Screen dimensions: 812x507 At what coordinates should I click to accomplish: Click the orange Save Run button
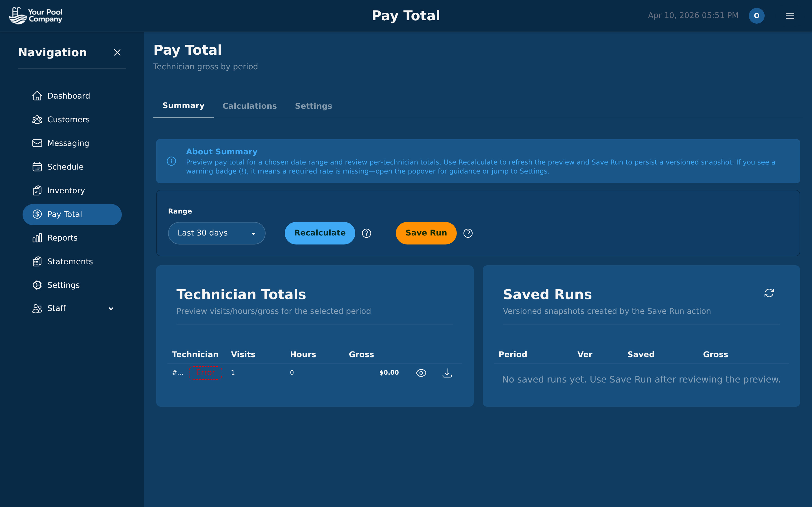click(426, 233)
